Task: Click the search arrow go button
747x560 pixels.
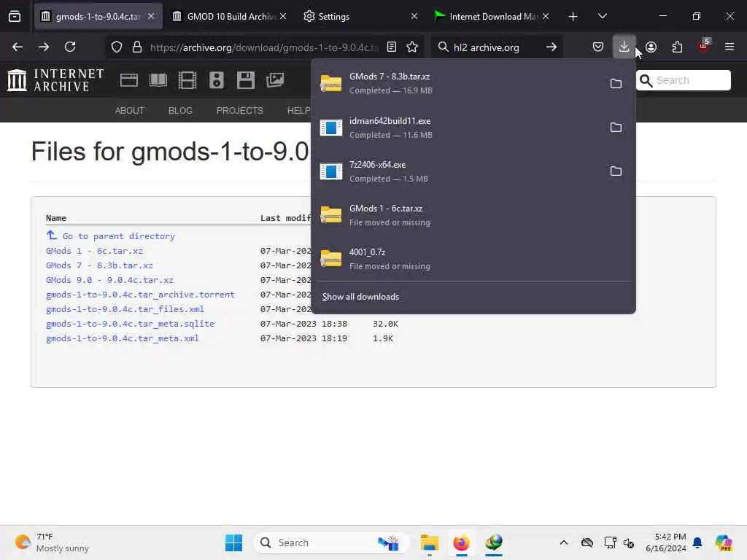Action: tap(551, 47)
